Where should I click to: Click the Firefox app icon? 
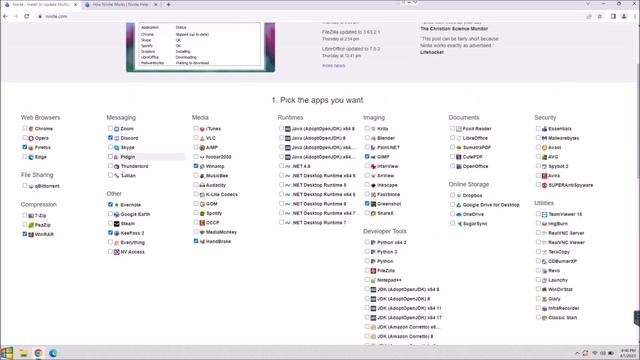click(31, 147)
